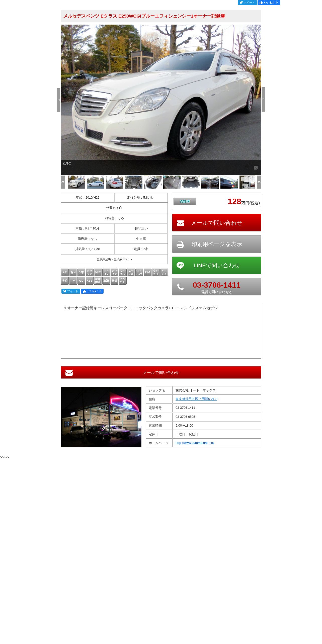Screen dimensions: 322x644
Task: Click the ABS equipment badge
Action: tap(90, 281)
